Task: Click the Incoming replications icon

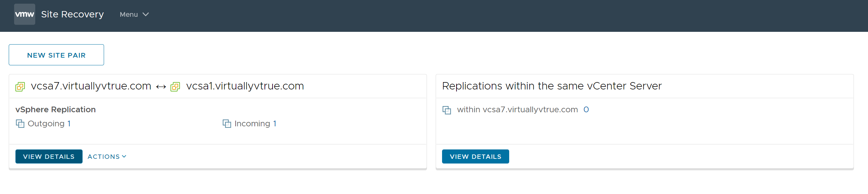Action: (226, 124)
